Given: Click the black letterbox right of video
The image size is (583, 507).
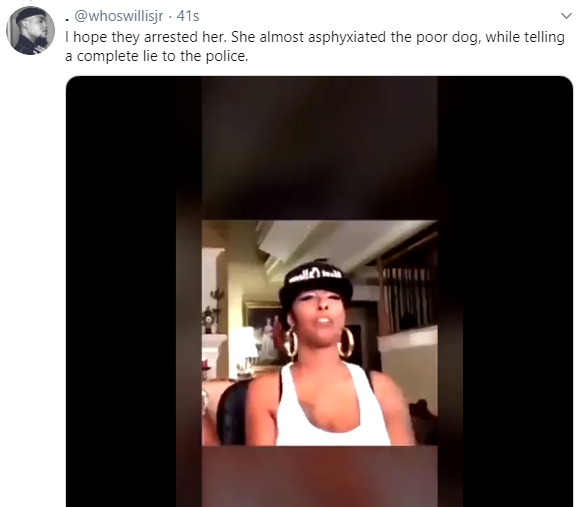Looking at the screenshot, I should [518, 291].
